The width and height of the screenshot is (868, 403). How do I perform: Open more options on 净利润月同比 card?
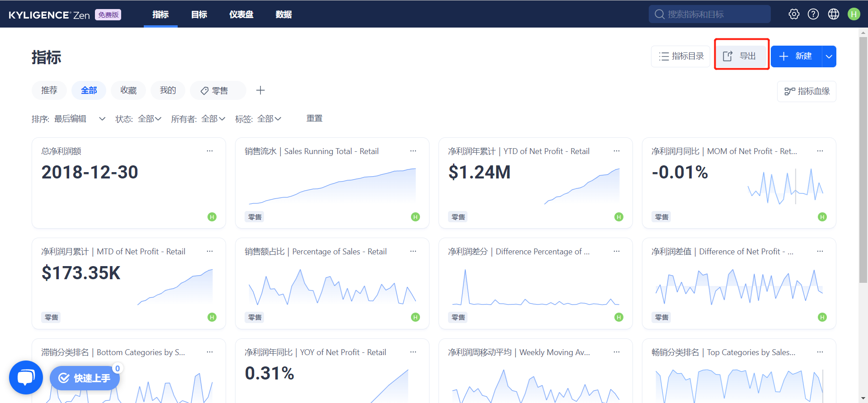820,151
